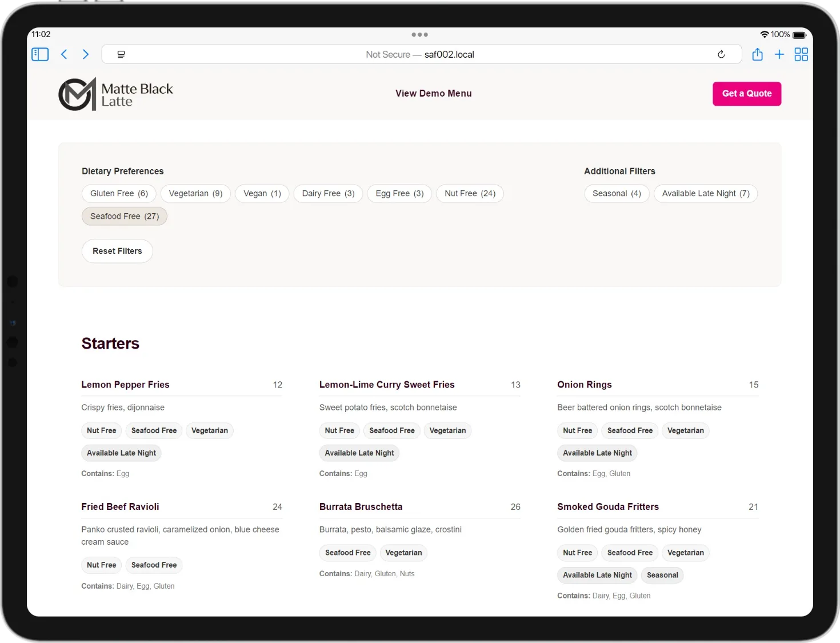
Task: Toggle the Safari sidebar icon
Action: pos(40,54)
